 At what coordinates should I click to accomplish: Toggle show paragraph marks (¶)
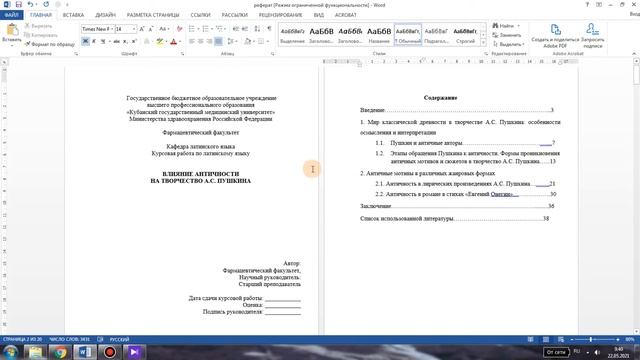(269, 29)
